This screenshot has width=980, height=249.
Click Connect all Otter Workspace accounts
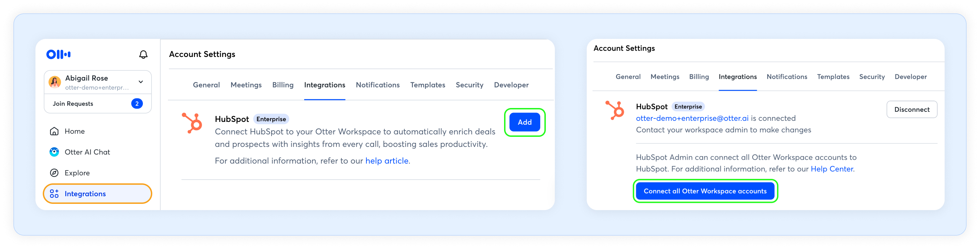click(x=705, y=191)
